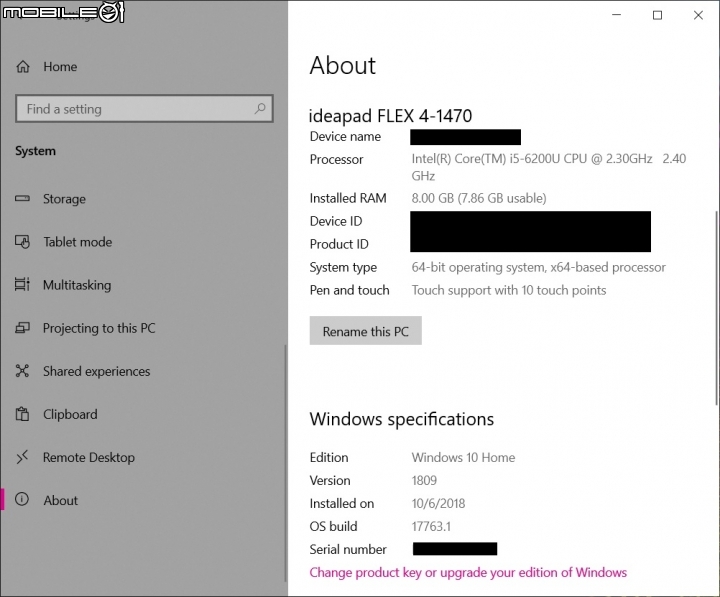720x597 pixels.
Task: Click the System section header
Action: (x=35, y=151)
